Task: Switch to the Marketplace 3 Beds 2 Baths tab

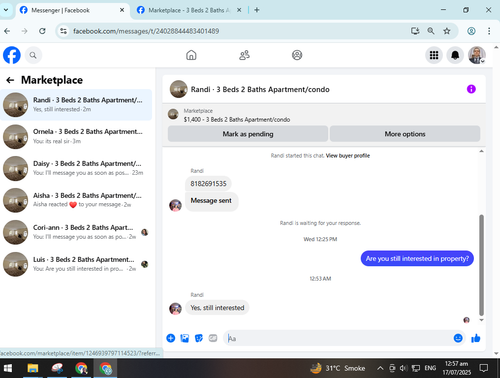Action: pyautogui.click(x=189, y=10)
